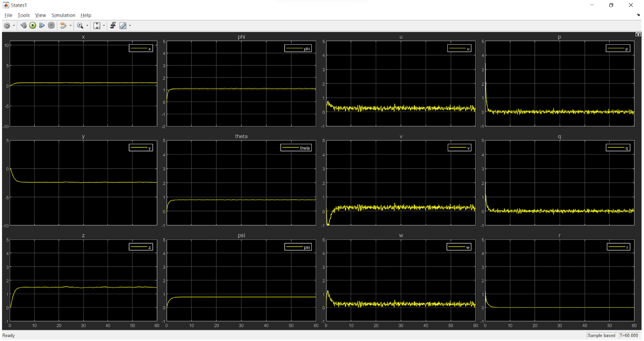Select the Zoom magnifier tool
The image size is (644, 341).
(80, 25)
